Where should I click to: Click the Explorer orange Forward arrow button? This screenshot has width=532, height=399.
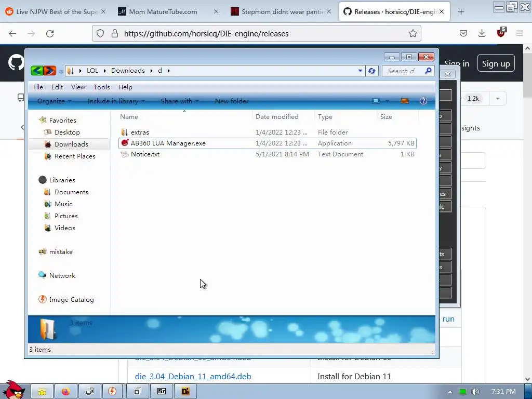49,71
